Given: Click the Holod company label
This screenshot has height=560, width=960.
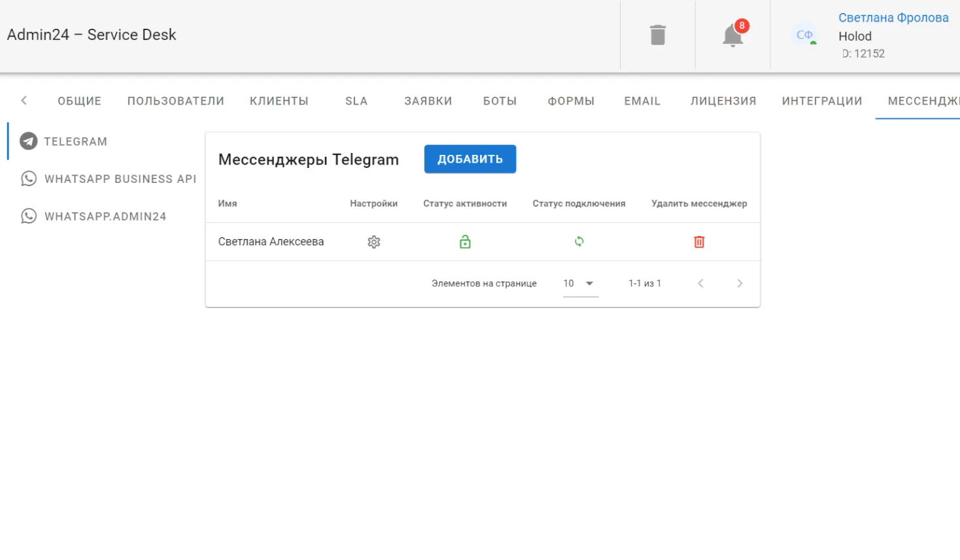Looking at the screenshot, I should [x=855, y=37].
